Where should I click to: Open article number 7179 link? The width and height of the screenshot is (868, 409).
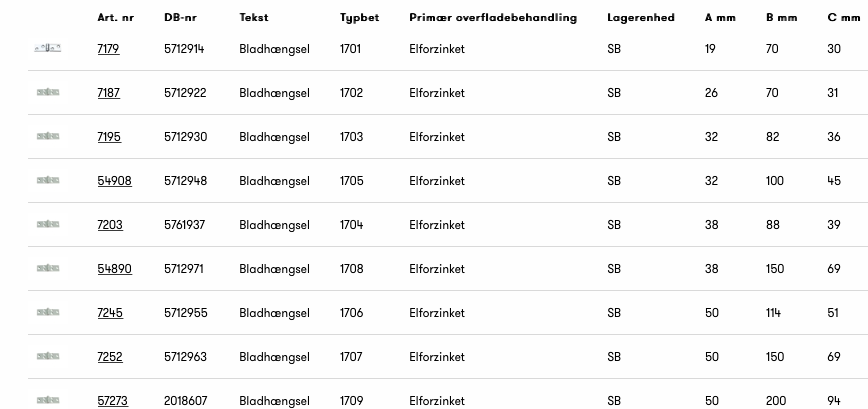(x=108, y=49)
